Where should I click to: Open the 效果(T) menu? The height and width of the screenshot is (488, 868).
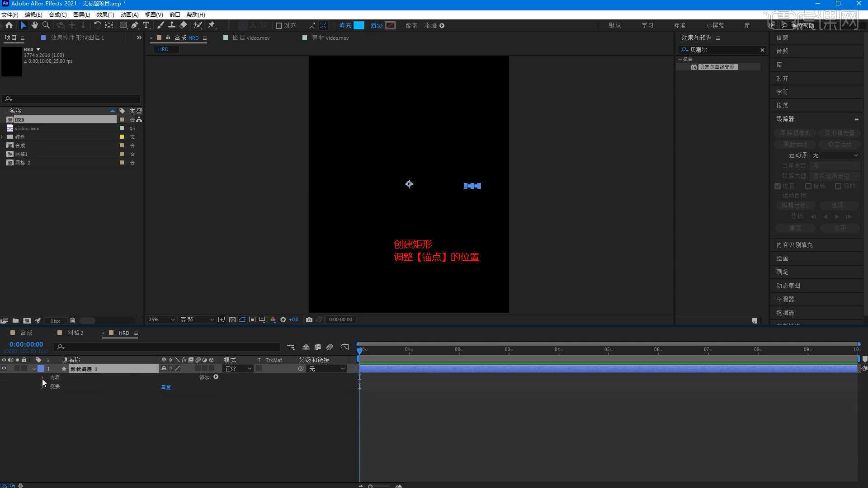tap(105, 14)
